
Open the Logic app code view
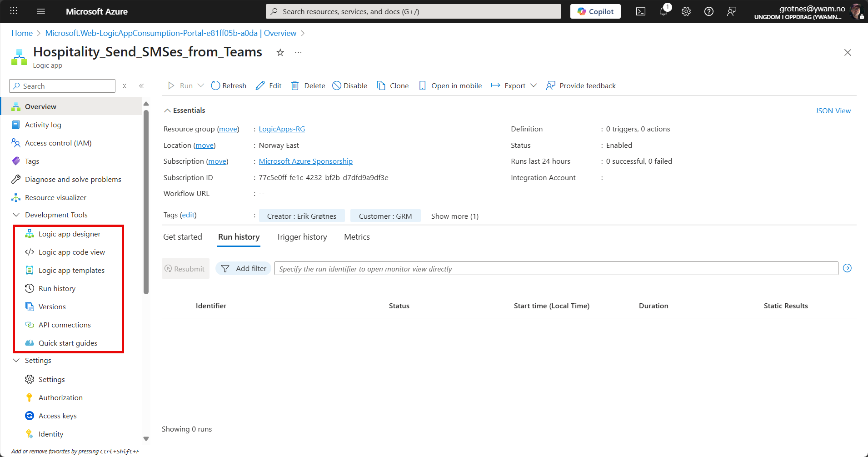click(x=72, y=252)
